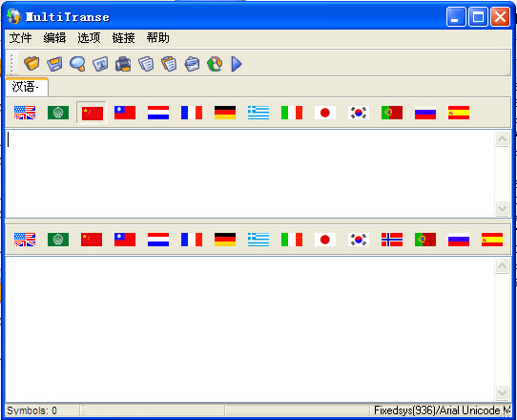Select China flag in source language row
The width and height of the screenshot is (517, 420).
[x=92, y=113]
